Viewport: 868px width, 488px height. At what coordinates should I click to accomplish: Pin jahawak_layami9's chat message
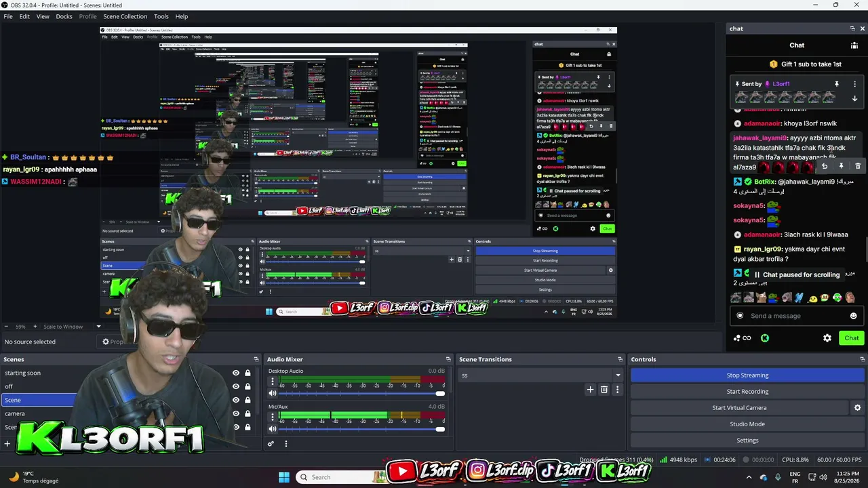[841, 166]
